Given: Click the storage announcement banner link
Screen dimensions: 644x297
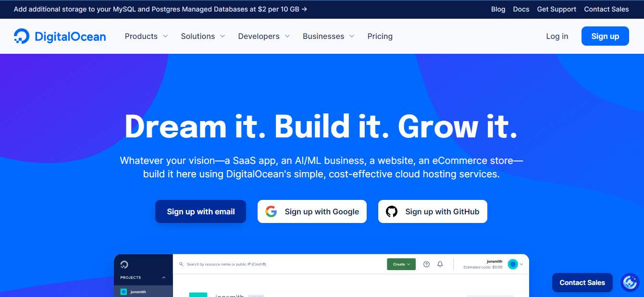Looking at the screenshot, I should click(x=161, y=9).
